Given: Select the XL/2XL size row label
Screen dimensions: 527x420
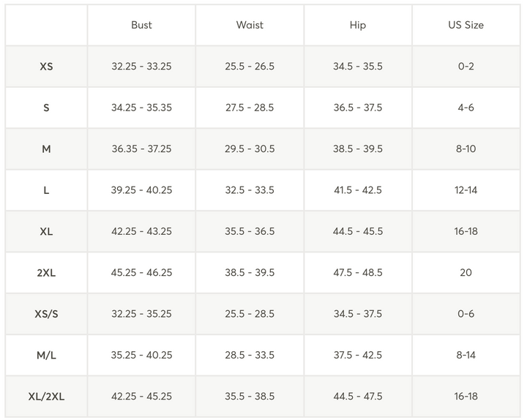Looking at the screenshot, I should [46, 397].
